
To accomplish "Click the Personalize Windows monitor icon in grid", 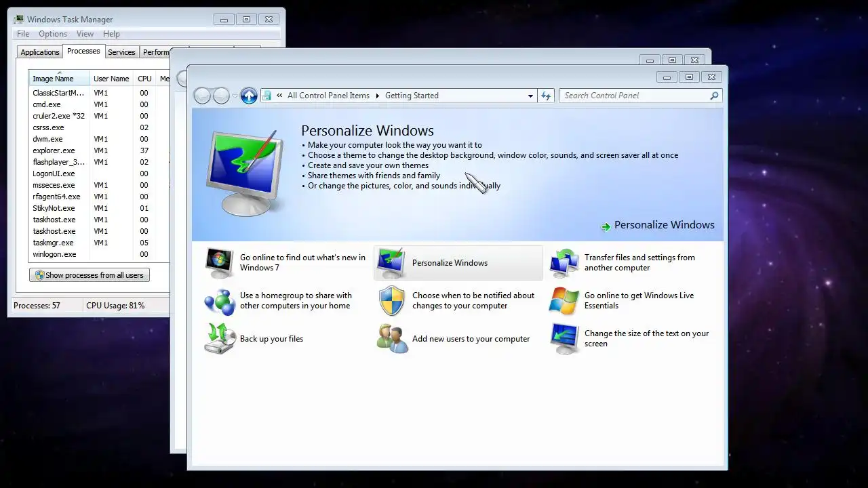I will [x=391, y=263].
